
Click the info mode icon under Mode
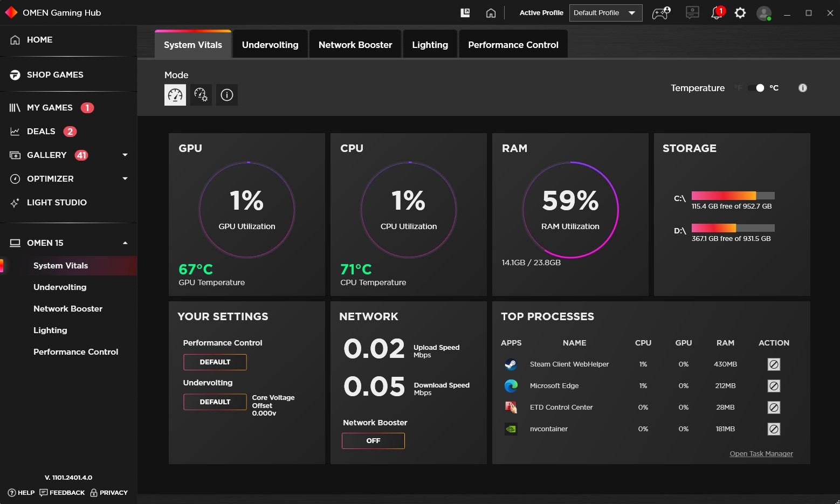click(226, 95)
